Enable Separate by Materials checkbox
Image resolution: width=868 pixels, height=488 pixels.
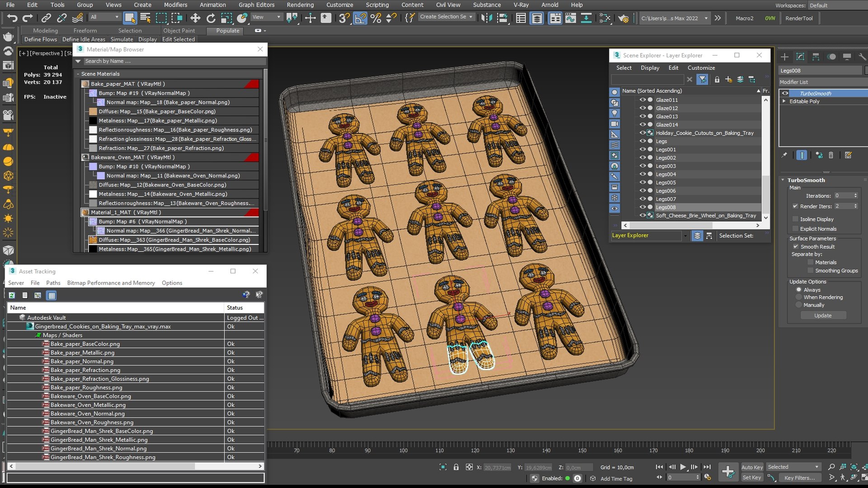(x=810, y=262)
